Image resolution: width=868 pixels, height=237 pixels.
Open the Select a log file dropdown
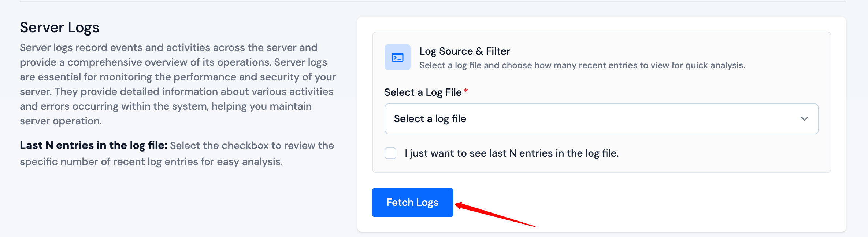tap(601, 119)
